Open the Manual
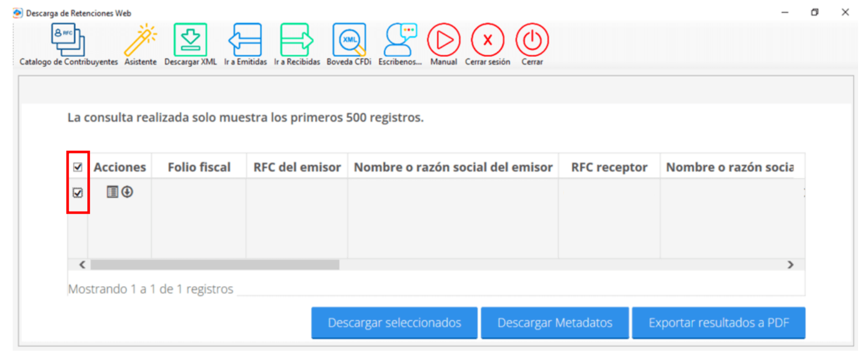The image size is (868, 359). pos(444,44)
